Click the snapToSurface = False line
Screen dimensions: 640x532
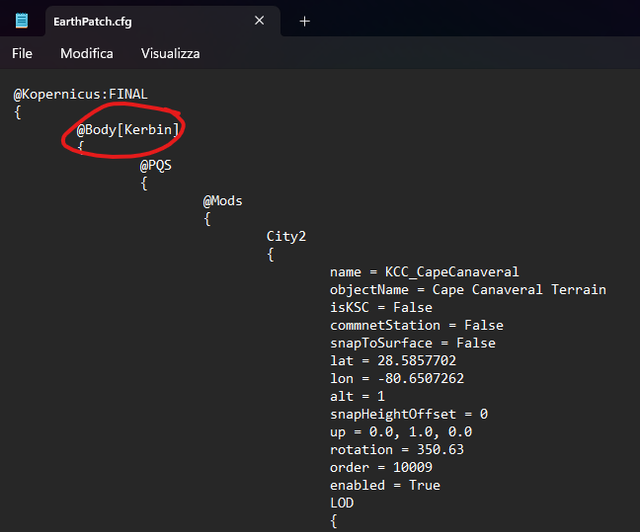(x=412, y=343)
